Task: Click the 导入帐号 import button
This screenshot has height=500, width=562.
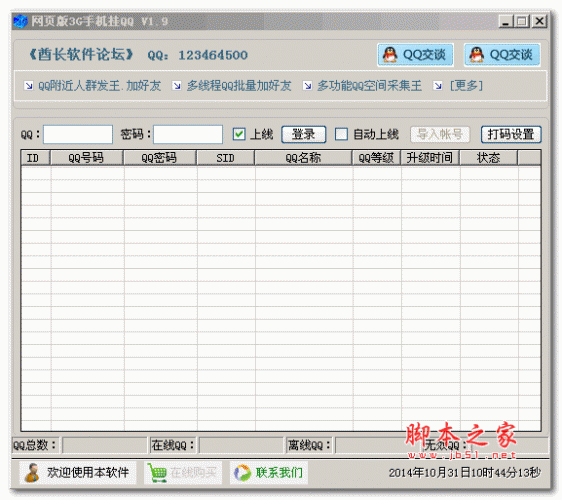Action: tap(440, 134)
